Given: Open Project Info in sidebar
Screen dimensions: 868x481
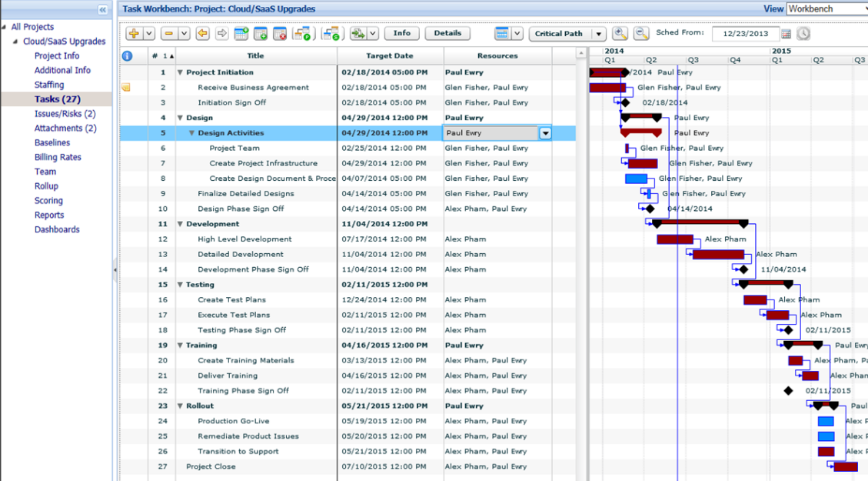Looking at the screenshot, I should coord(56,55).
